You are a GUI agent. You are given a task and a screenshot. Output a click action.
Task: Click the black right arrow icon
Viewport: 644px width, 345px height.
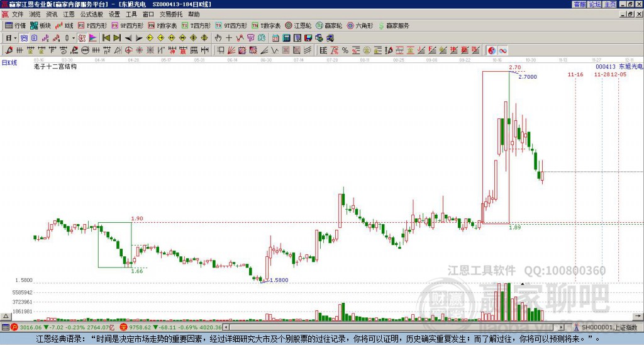139,38
